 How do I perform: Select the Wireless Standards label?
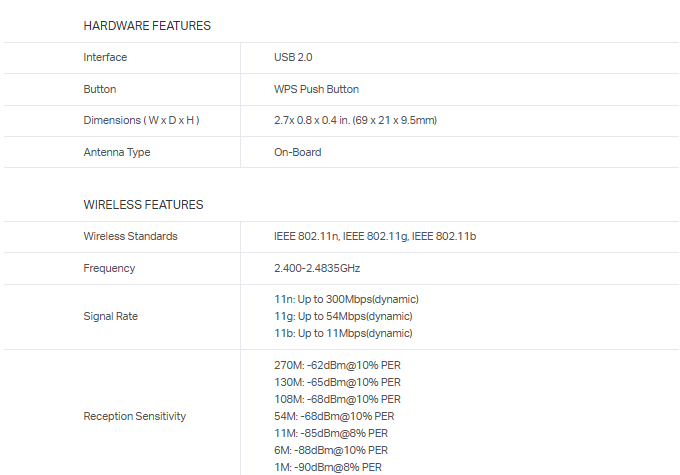[130, 237]
